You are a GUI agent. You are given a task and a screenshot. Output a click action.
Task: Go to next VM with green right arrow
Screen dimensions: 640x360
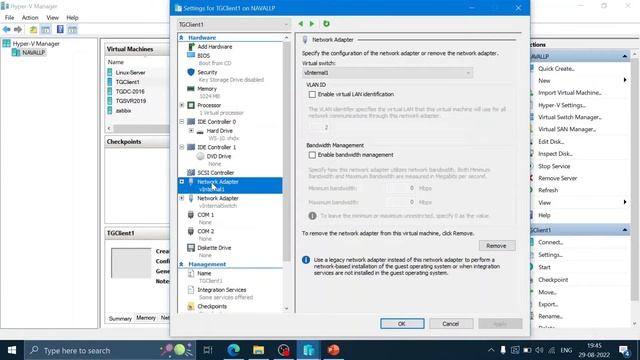click(x=312, y=24)
